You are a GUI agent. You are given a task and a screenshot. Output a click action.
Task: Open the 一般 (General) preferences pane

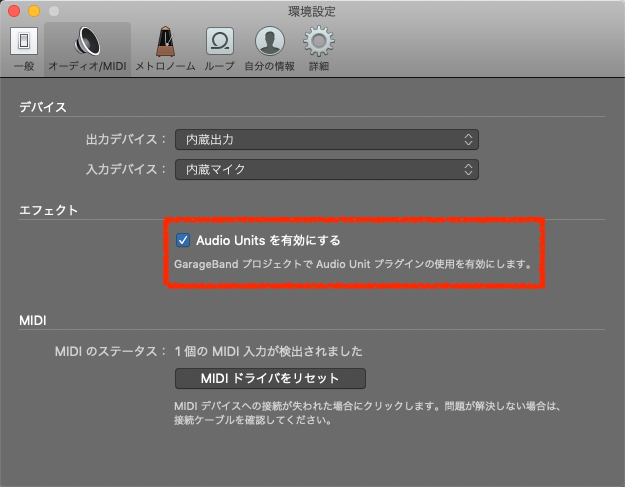click(24, 49)
